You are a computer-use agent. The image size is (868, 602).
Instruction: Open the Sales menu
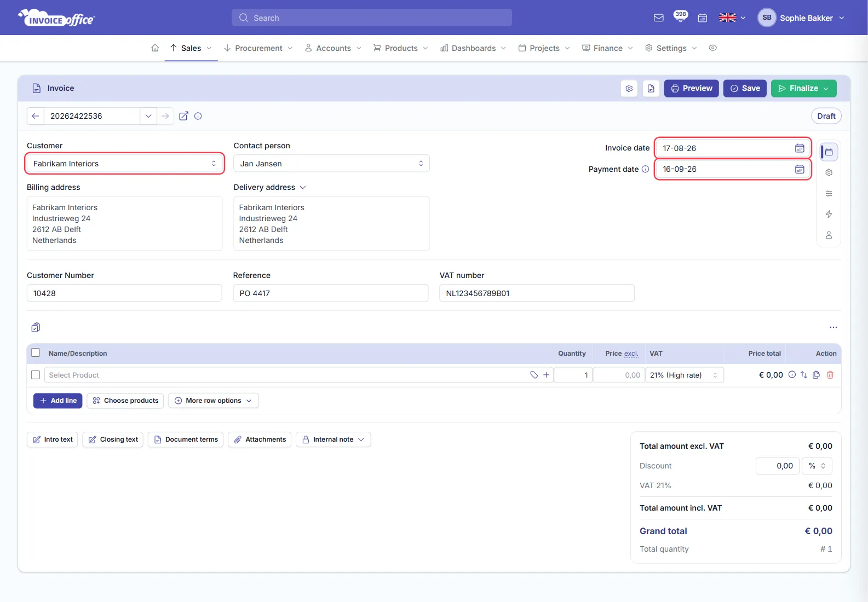[x=191, y=48]
